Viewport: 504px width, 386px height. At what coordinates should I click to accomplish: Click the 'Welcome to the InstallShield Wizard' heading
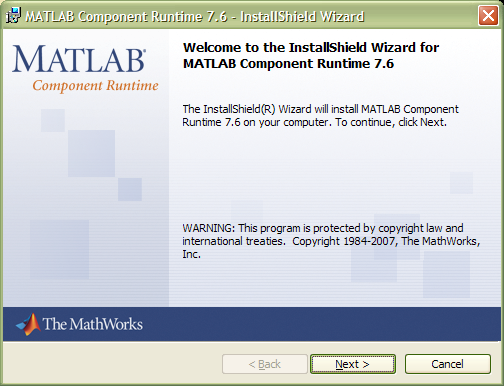pyautogui.click(x=311, y=55)
